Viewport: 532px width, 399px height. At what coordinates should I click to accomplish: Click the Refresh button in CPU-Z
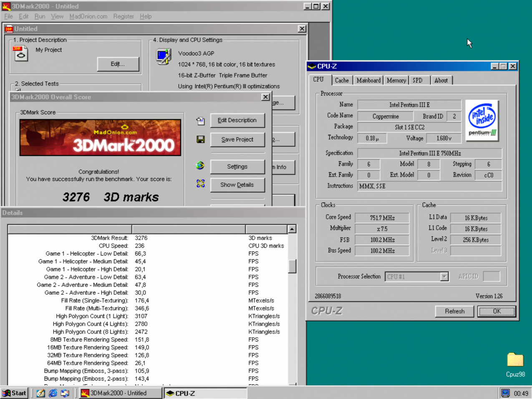[x=455, y=311]
